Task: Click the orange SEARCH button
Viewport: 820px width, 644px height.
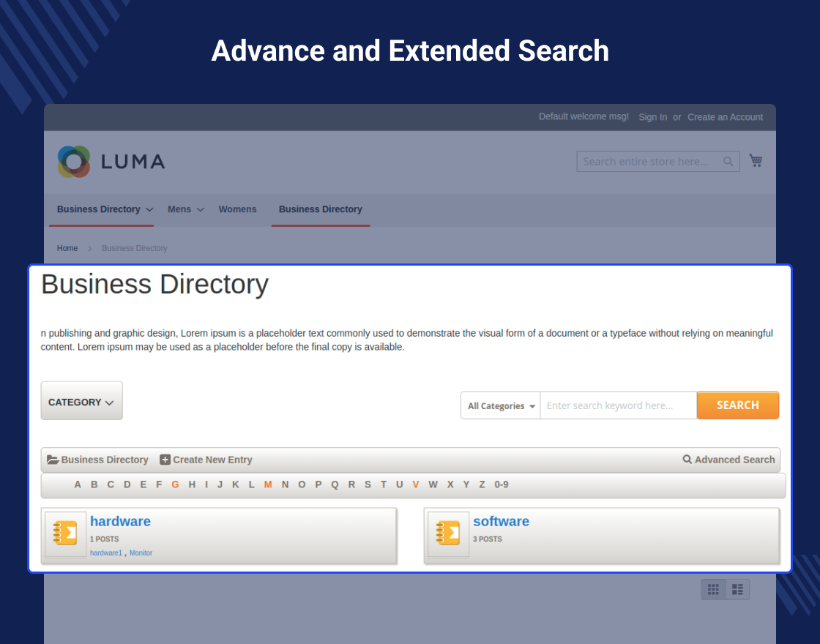Action: (x=738, y=405)
